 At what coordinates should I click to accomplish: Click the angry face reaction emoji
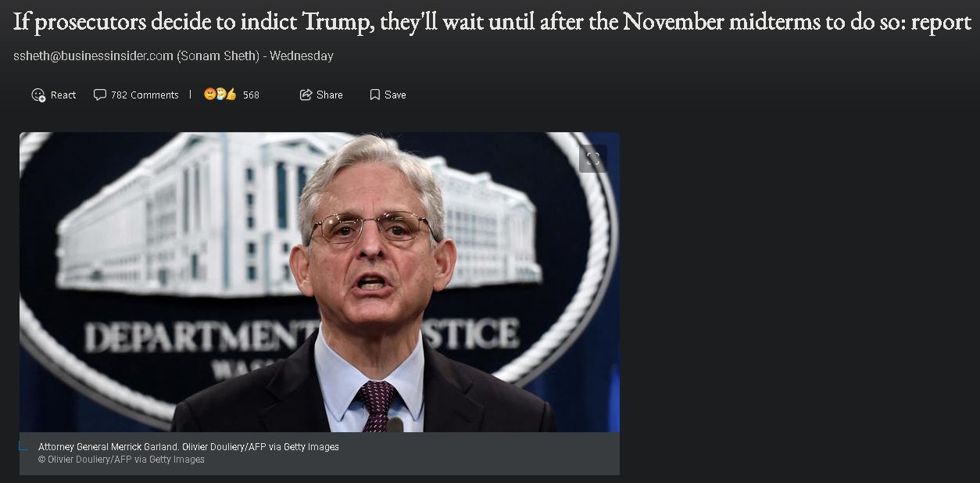pos(209,95)
